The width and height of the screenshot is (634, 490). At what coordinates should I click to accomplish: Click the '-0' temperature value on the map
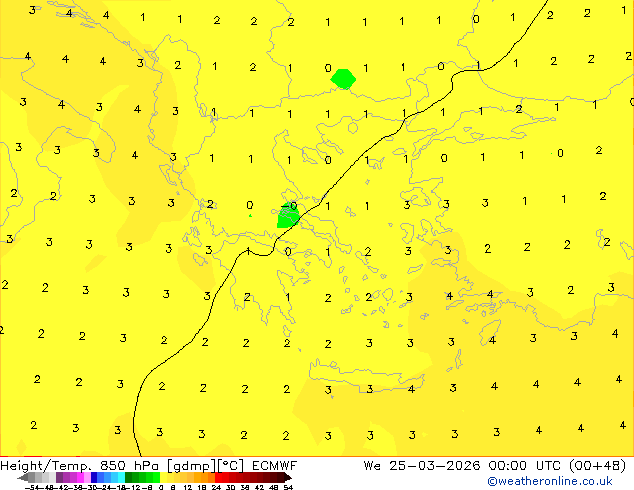pyautogui.click(x=289, y=206)
